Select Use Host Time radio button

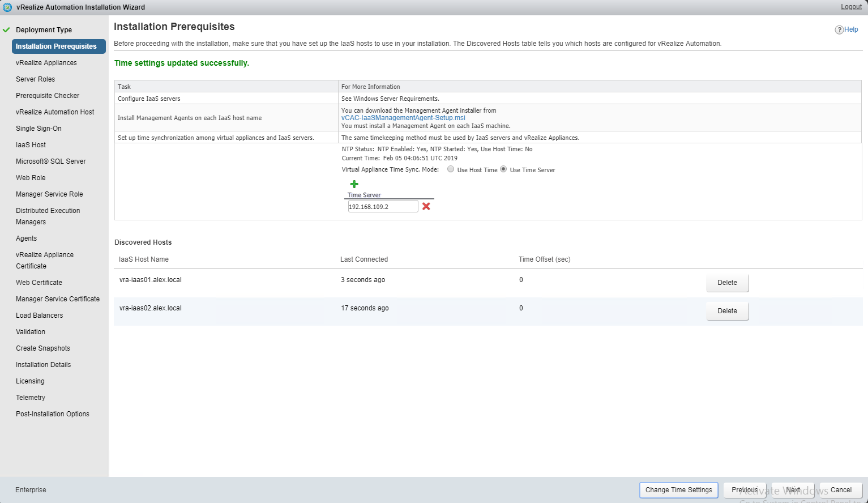[x=451, y=169]
